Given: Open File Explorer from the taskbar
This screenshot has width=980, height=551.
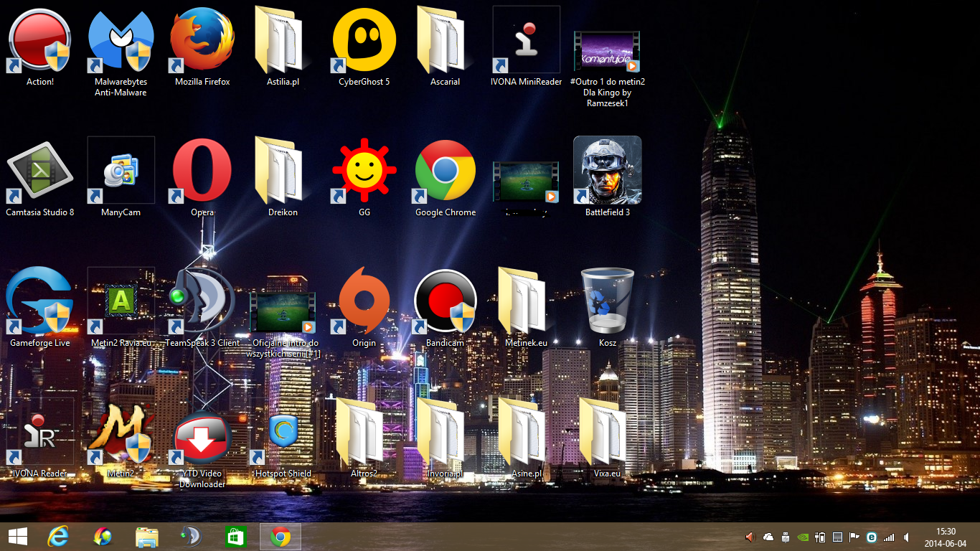Looking at the screenshot, I should point(147,537).
